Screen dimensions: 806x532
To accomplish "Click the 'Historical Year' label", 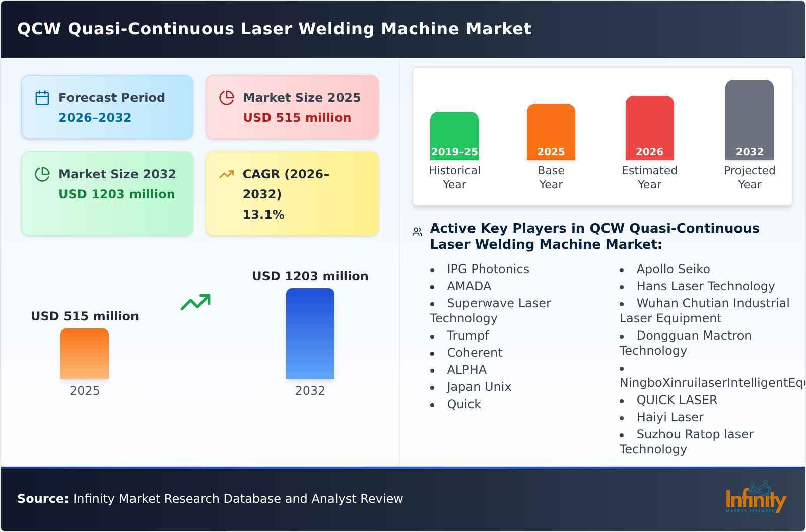I will 454,177.
